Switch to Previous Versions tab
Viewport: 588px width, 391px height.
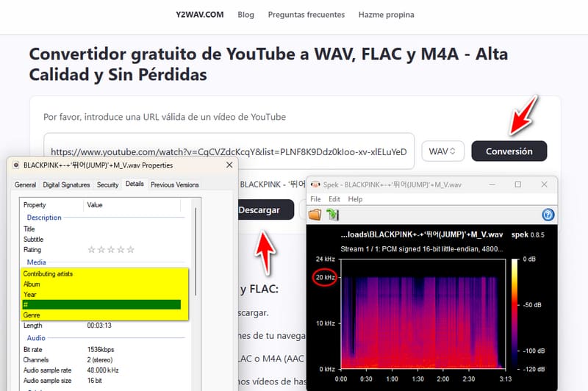pos(175,184)
